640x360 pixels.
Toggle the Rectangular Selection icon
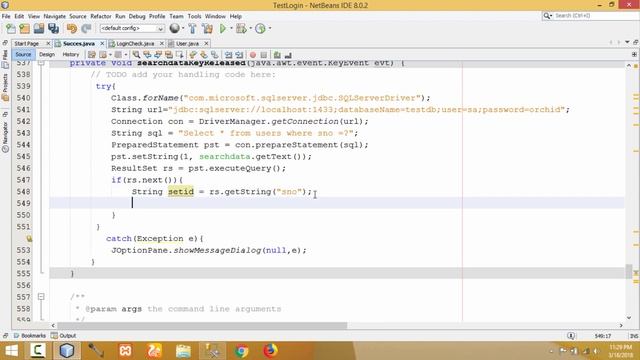pos(179,55)
